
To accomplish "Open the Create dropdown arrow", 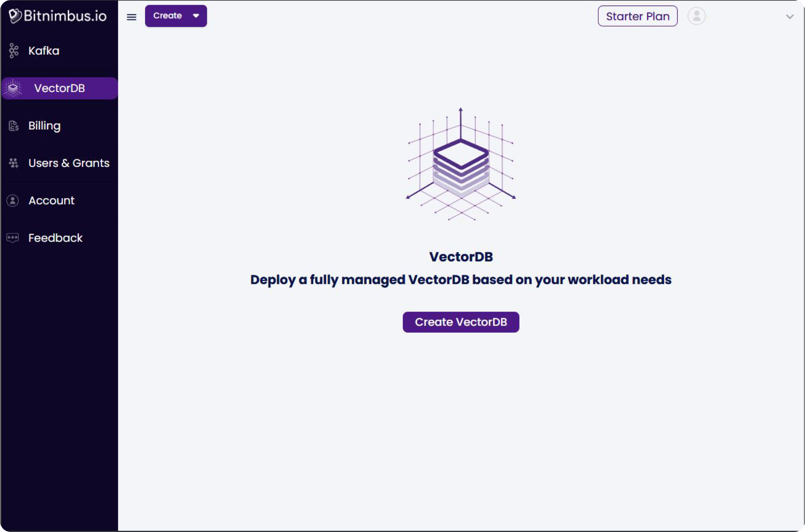I will tap(196, 16).
